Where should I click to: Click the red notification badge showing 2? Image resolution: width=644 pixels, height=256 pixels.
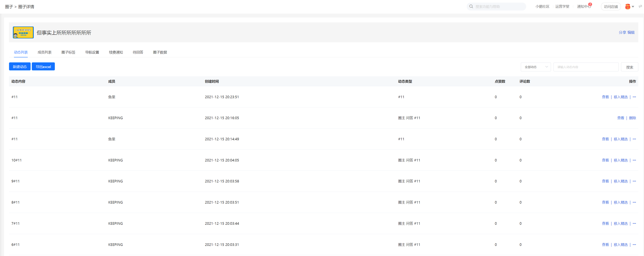[590, 4]
